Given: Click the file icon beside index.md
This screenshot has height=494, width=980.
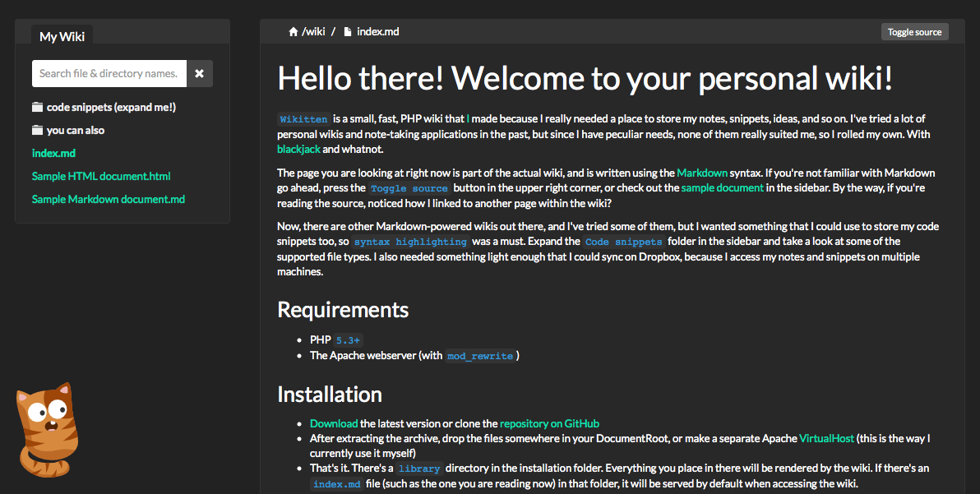Looking at the screenshot, I should click(348, 32).
